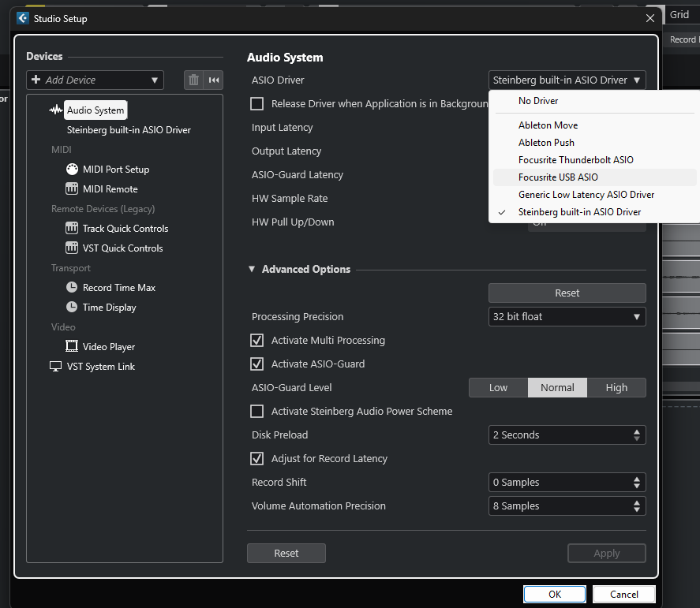Click the Track Quick Controls icon

(x=72, y=228)
